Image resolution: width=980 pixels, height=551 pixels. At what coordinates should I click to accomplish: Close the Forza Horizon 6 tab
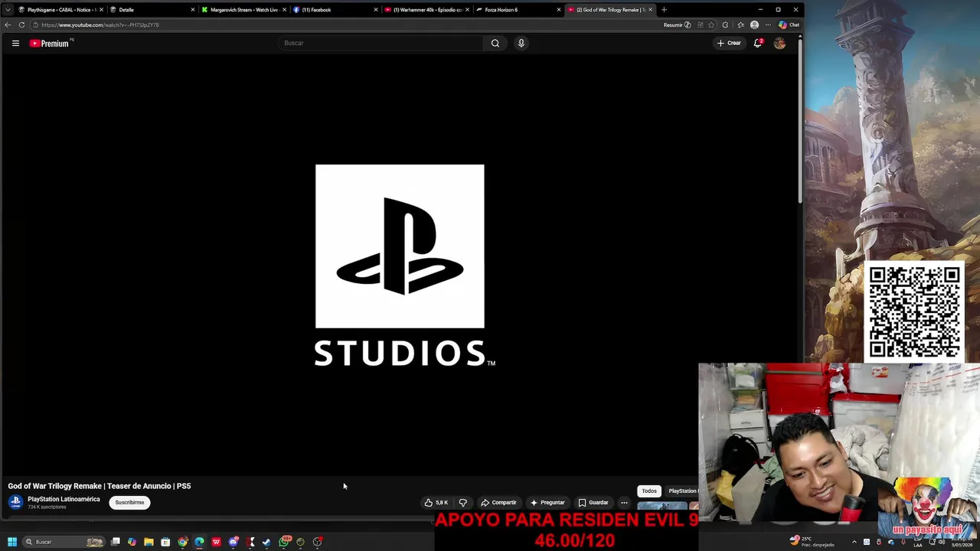click(x=559, y=10)
